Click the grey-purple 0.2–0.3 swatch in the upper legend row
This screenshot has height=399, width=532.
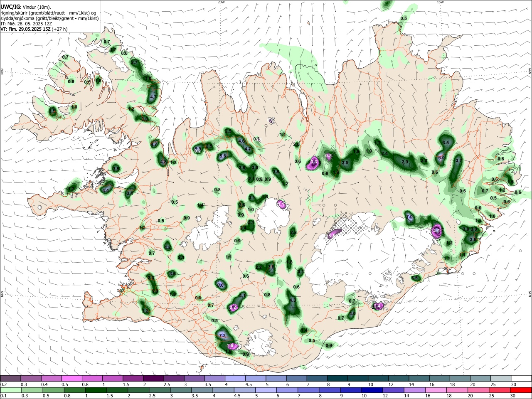click(x=11, y=378)
